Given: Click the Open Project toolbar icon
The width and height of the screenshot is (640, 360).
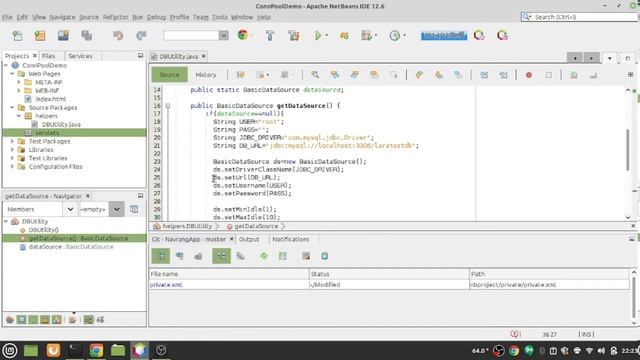Looking at the screenshot, I should point(63,36).
